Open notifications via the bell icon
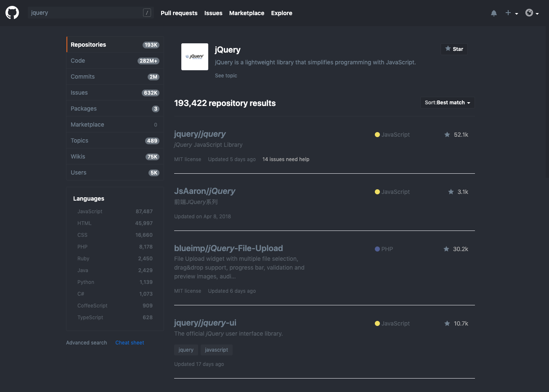The width and height of the screenshot is (549, 392). [x=493, y=13]
